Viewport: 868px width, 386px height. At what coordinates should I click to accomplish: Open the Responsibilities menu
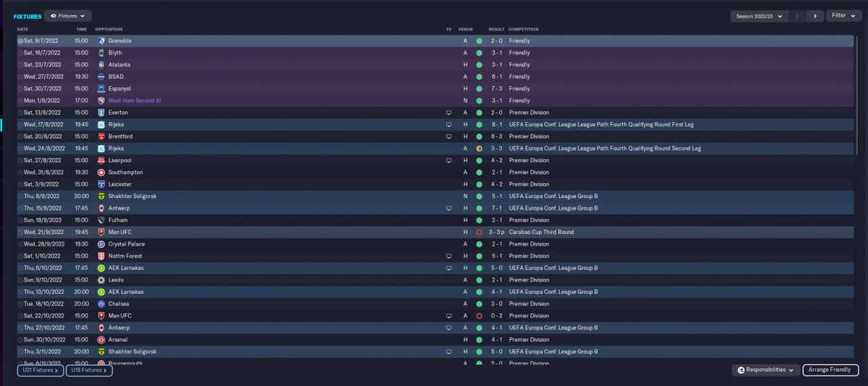tap(766, 370)
